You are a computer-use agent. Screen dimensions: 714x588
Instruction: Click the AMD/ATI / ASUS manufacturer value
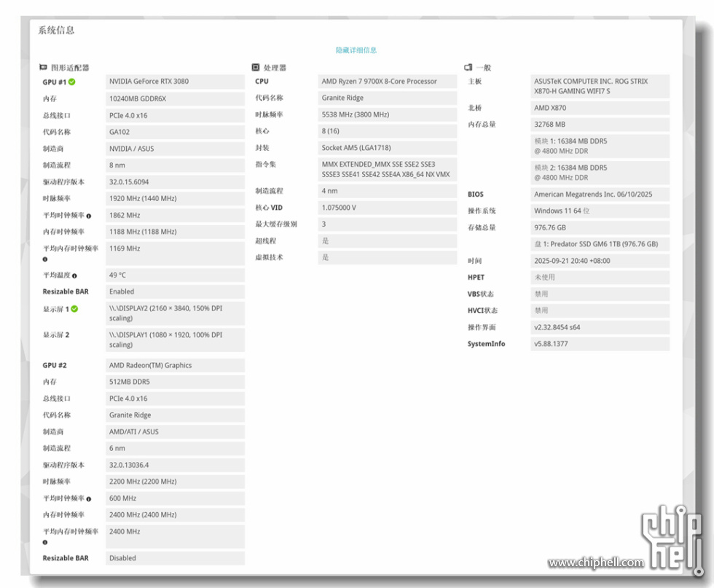(176, 432)
